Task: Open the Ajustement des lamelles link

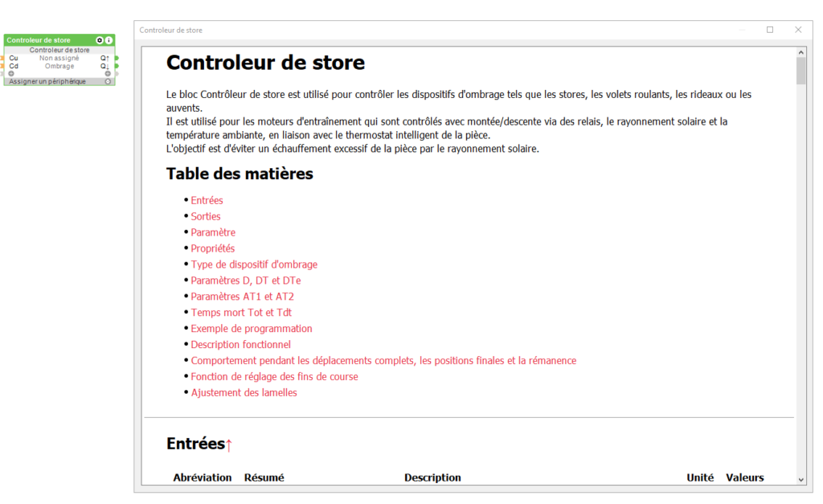Action: click(244, 393)
